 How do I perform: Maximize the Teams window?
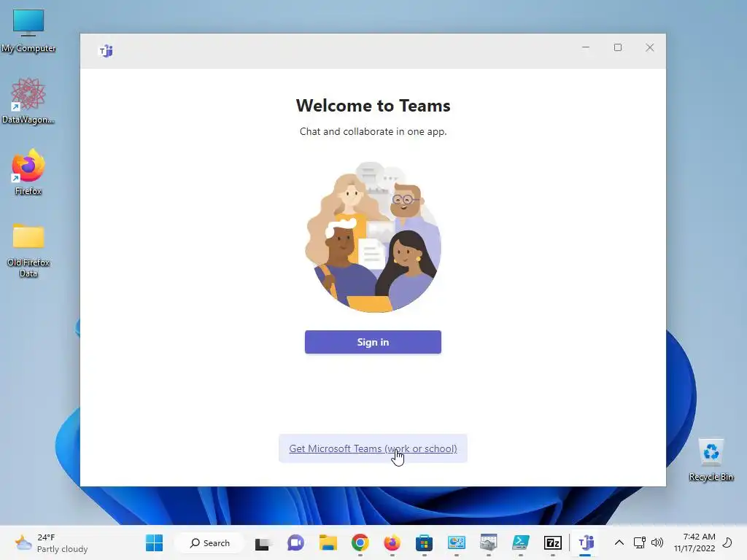click(617, 47)
